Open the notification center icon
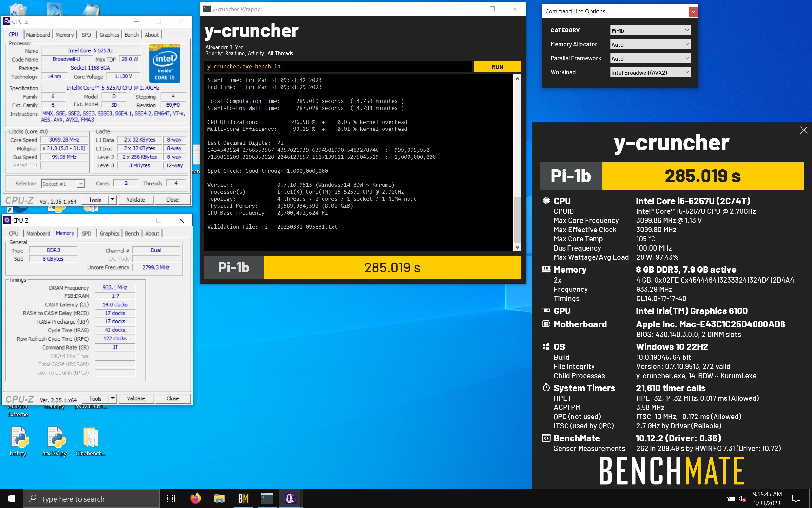812x508 pixels. 796,498
